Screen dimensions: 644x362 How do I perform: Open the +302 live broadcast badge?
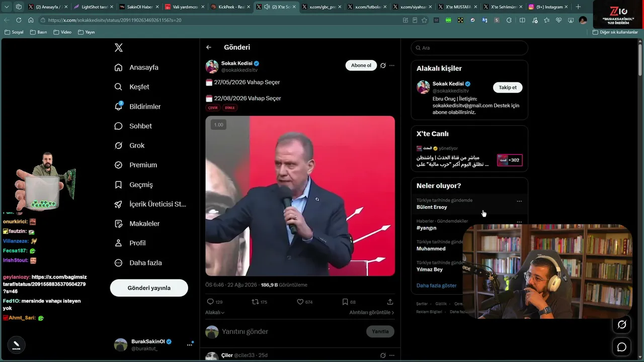[509, 160]
